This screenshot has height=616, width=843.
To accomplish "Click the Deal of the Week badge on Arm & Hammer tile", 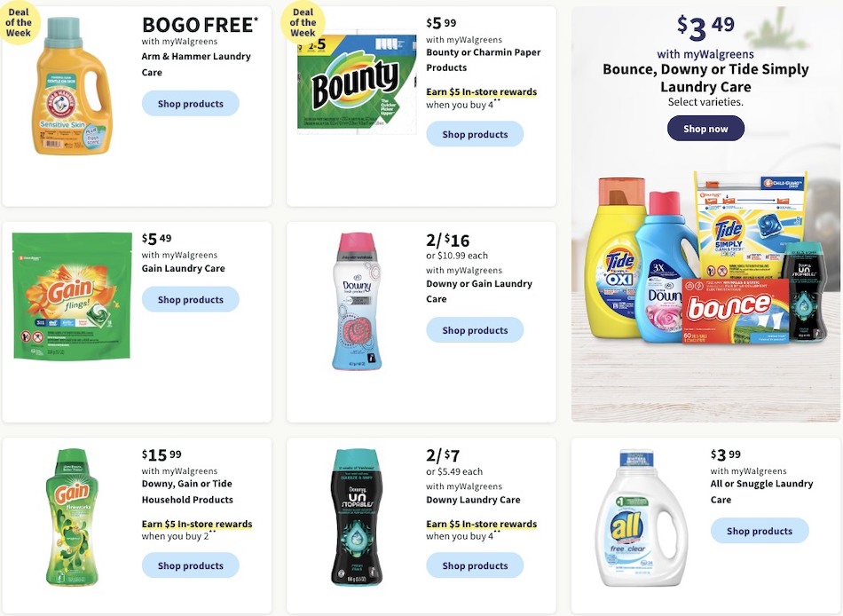I will click(x=21, y=23).
